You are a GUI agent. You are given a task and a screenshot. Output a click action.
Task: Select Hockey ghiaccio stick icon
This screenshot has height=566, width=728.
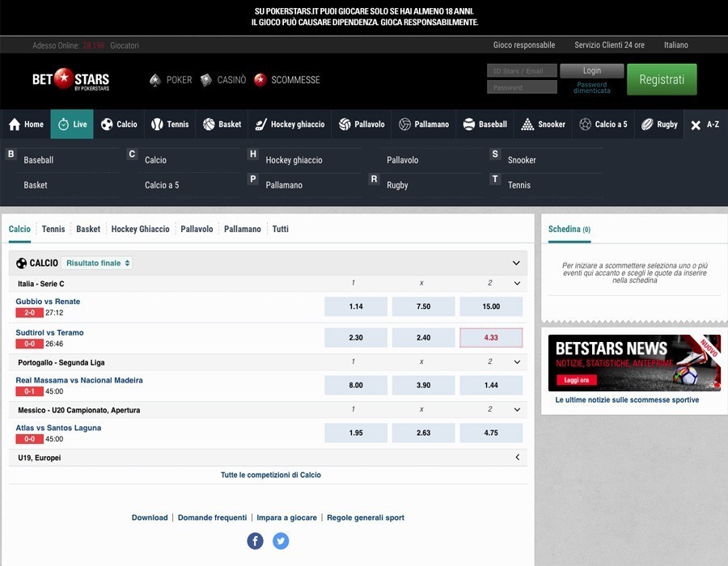[x=261, y=125]
